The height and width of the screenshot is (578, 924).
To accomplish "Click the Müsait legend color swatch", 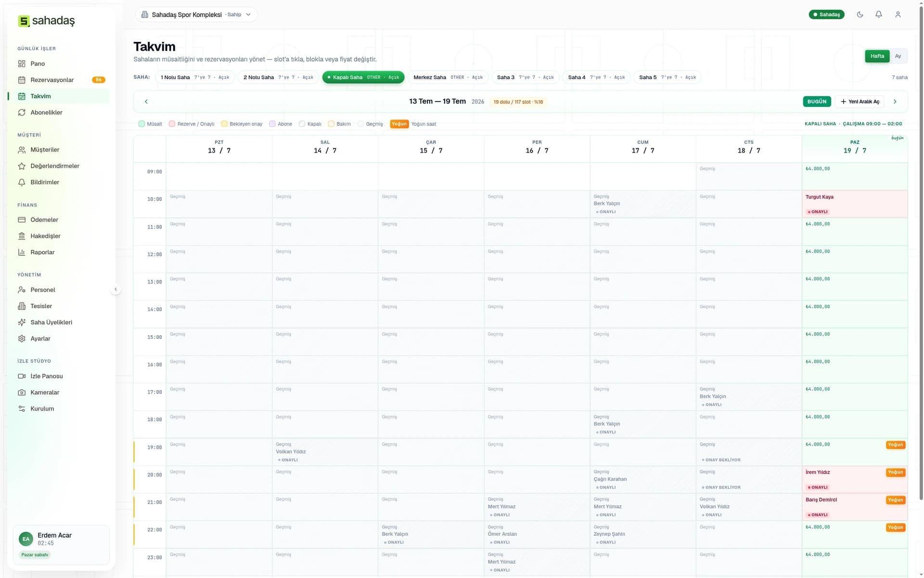I will click(x=141, y=124).
